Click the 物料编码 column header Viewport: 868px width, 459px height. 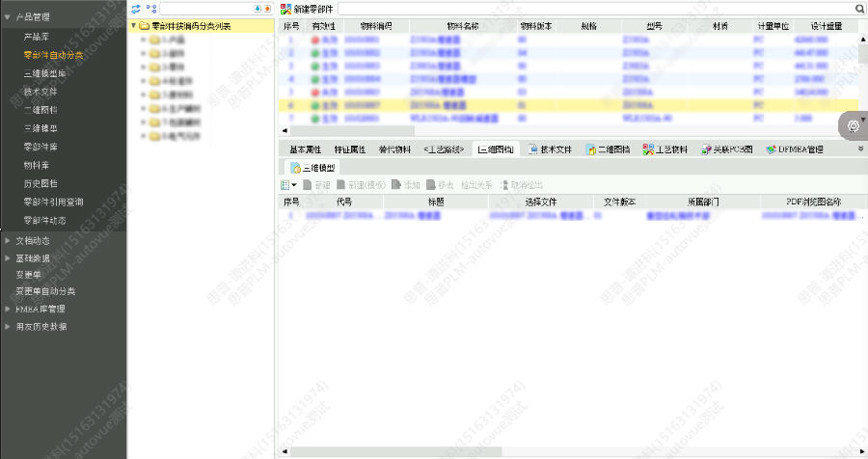(x=376, y=26)
